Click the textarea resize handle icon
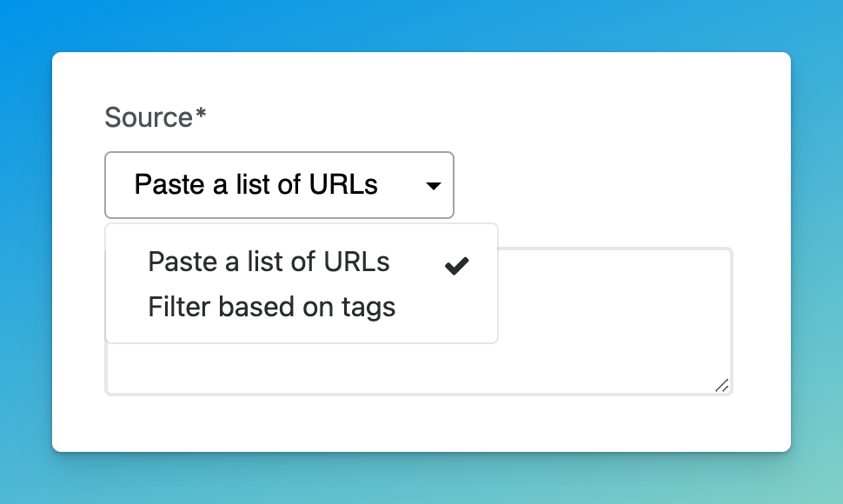The width and height of the screenshot is (843, 504). [721, 386]
